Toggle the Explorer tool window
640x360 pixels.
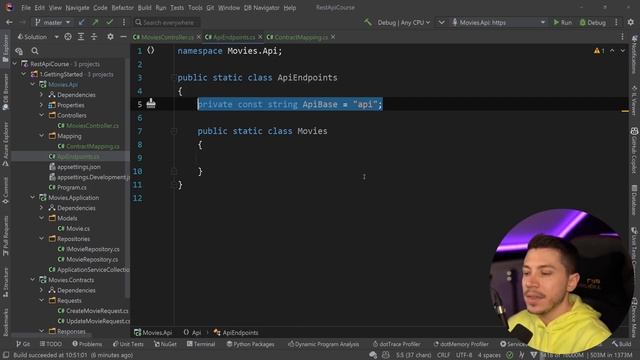tap(5, 49)
